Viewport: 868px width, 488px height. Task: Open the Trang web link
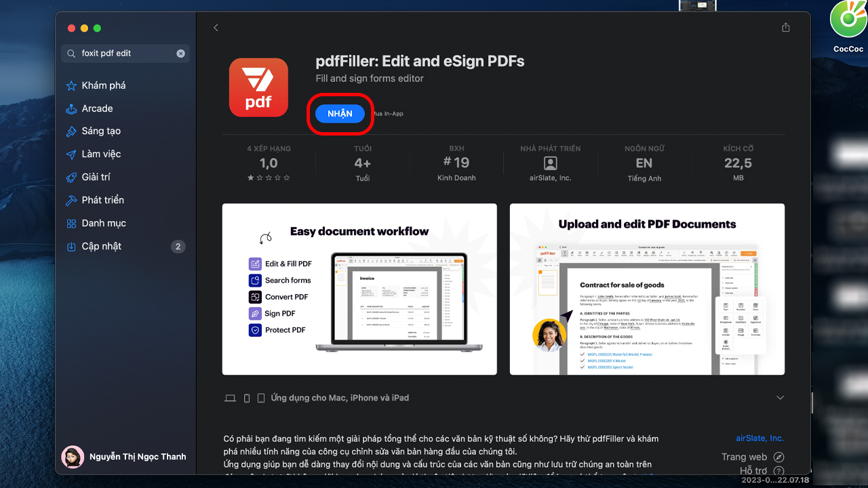tap(744, 457)
